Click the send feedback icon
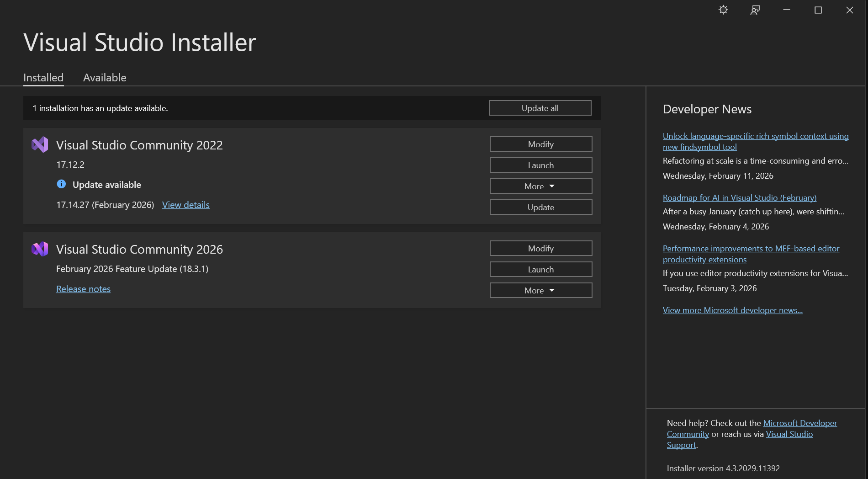 (x=755, y=10)
